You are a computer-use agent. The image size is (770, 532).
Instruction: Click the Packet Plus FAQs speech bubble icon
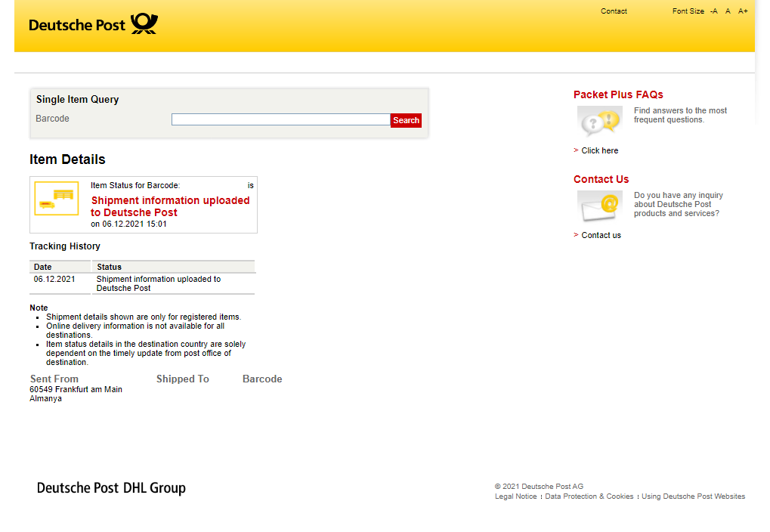[x=599, y=121]
